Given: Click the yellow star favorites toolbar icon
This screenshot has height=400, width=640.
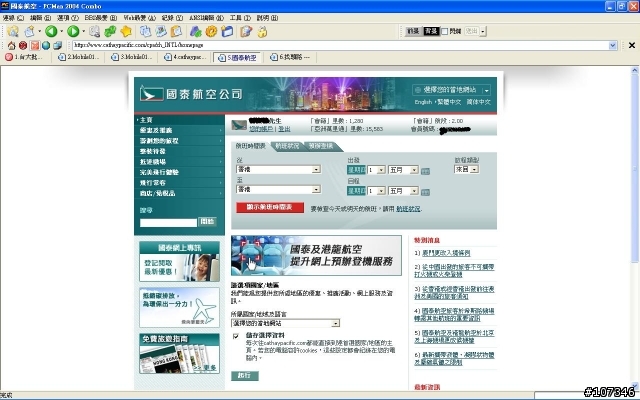Looking at the screenshot, I should (x=127, y=31).
